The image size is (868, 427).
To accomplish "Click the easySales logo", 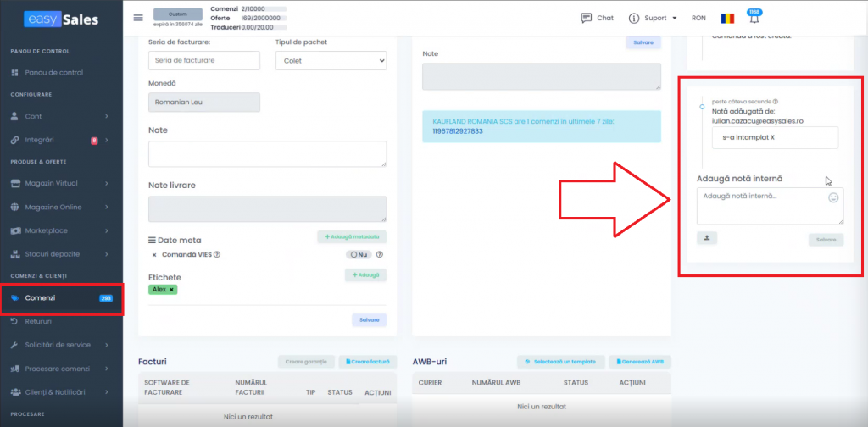I will pyautogui.click(x=61, y=19).
